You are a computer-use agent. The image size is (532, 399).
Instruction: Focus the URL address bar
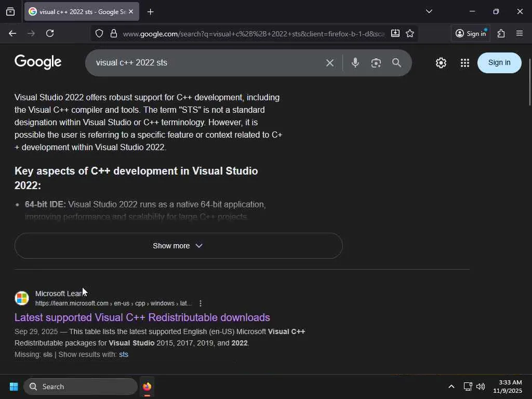tap(254, 34)
